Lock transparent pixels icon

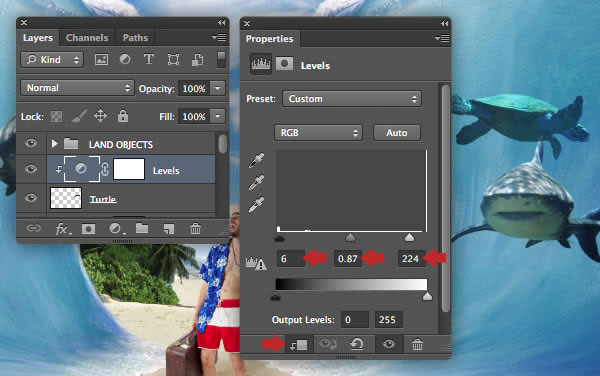point(57,116)
